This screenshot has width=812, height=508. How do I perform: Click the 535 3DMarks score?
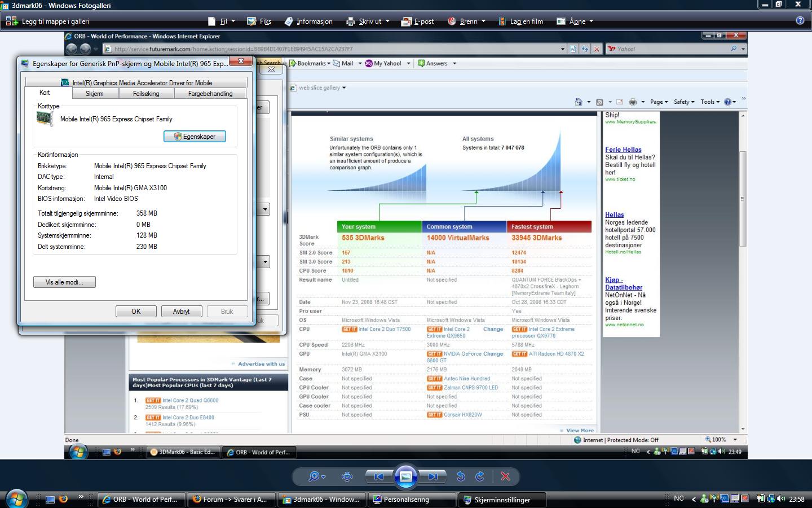[363, 238]
